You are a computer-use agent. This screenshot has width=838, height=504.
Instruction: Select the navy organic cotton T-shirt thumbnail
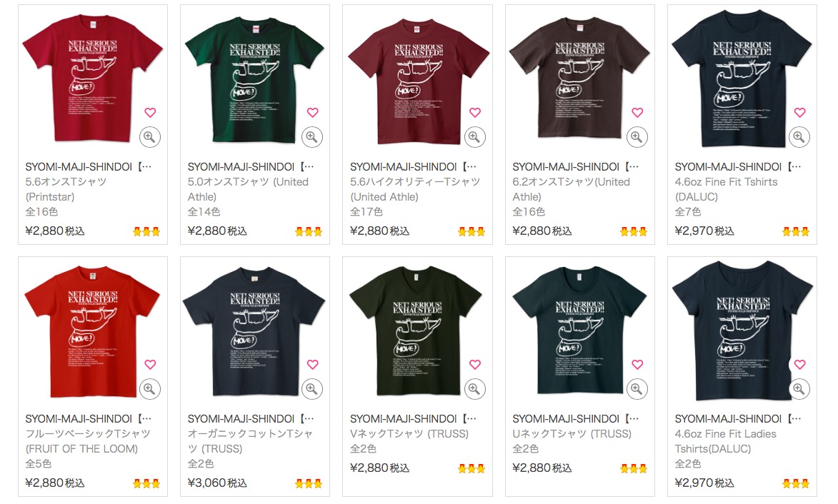(254, 331)
